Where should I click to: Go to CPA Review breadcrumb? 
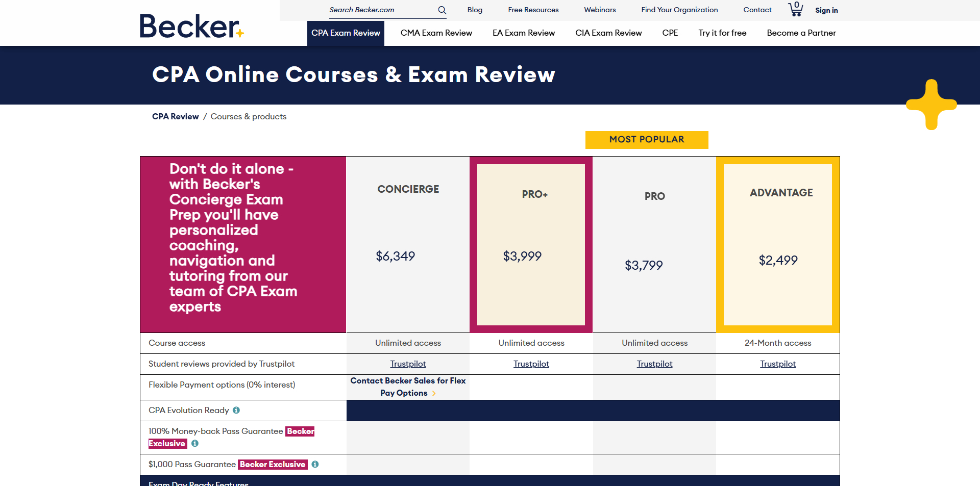175,116
